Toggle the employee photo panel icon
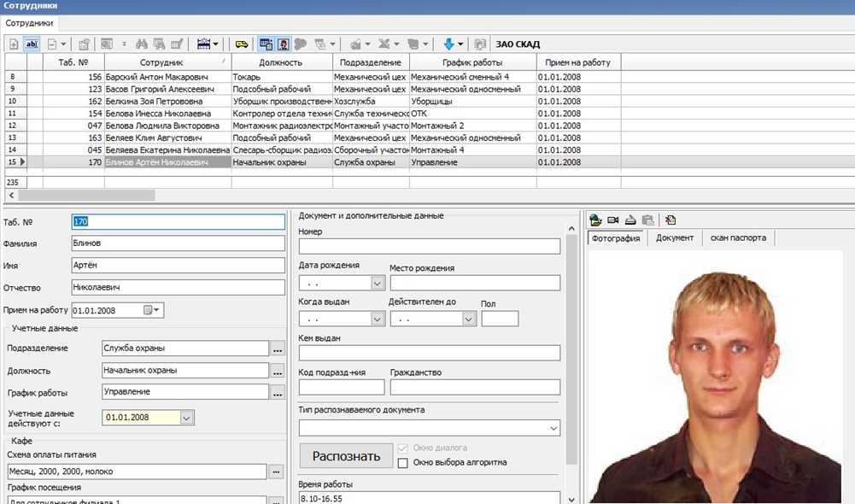Viewport: 855px width, 504px height. tap(283, 44)
